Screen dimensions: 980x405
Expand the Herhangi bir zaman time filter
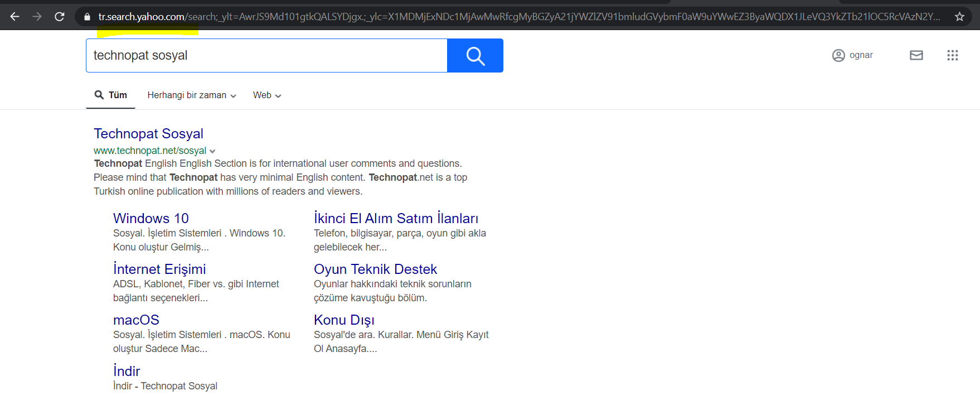192,95
